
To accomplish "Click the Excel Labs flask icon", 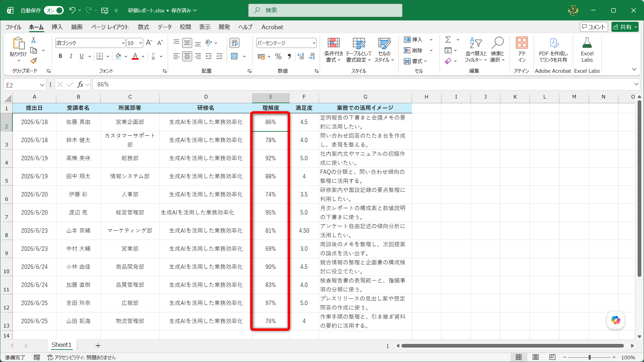I will click(x=587, y=50).
